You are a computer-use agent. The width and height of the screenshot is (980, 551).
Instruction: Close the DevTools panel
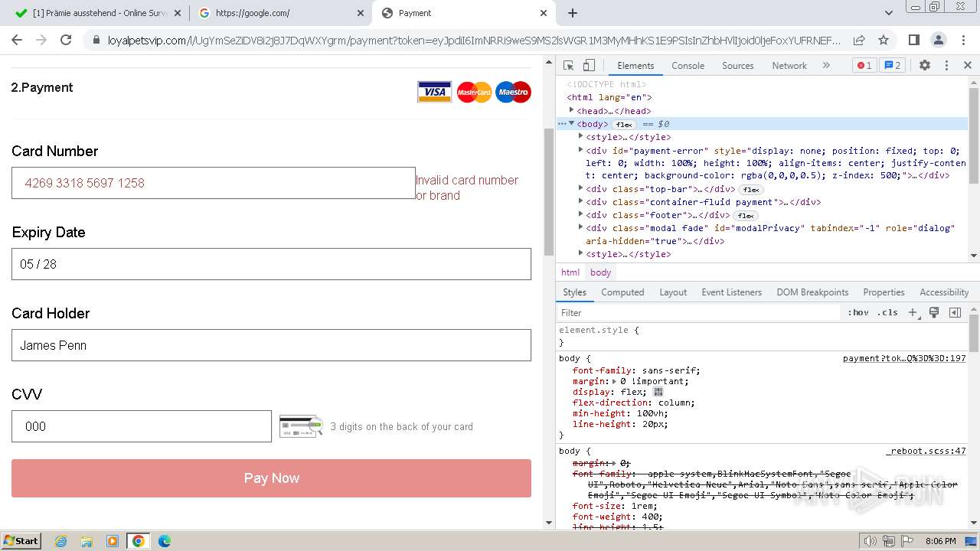[x=967, y=66]
